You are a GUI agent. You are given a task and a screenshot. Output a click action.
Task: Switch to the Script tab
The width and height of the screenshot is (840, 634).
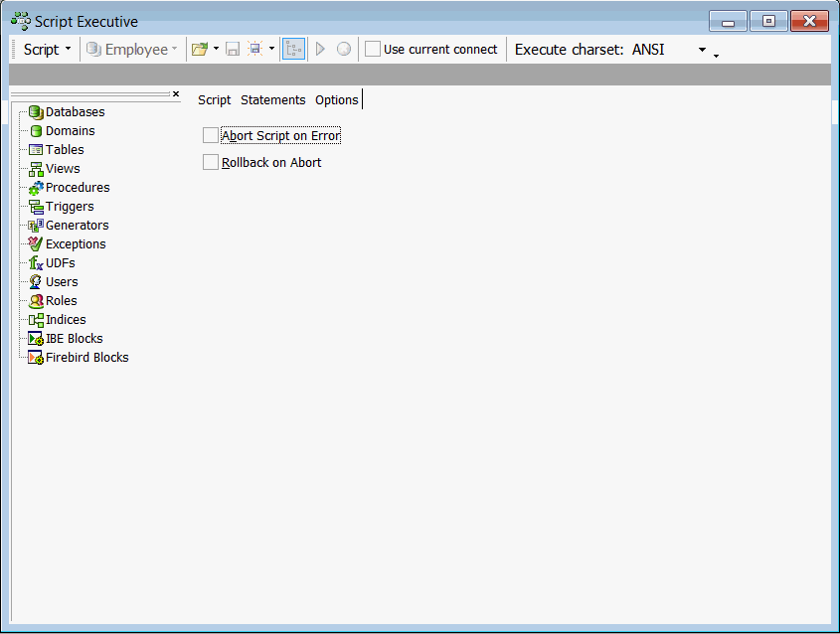click(215, 100)
